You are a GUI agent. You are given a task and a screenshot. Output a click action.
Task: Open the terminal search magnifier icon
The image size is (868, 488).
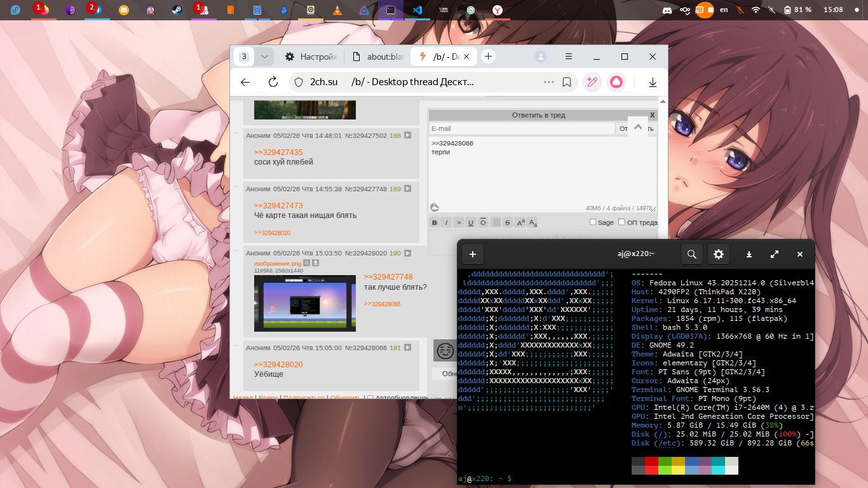691,254
